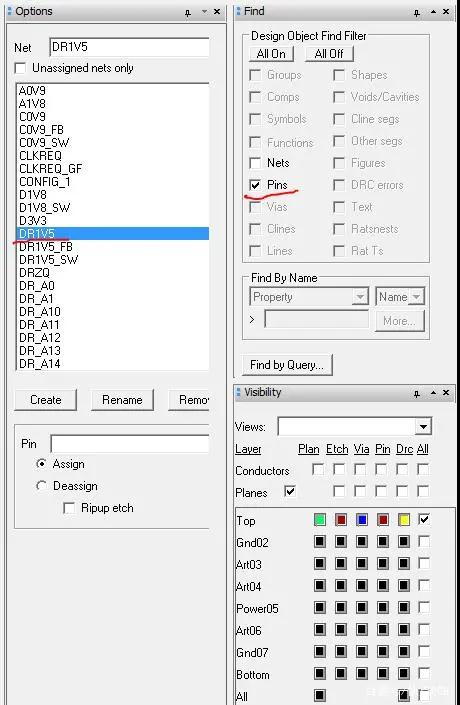Image resolution: width=460 pixels, height=705 pixels.
Task: Open Find by Query dialog
Action: pos(287,365)
